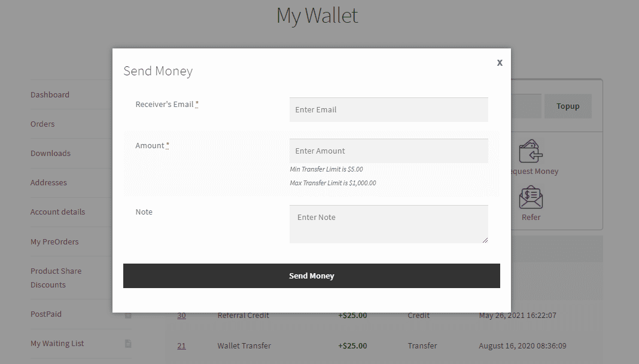Open the Downloads page
The height and width of the screenshot is (364, 639).
click(50, 153)
